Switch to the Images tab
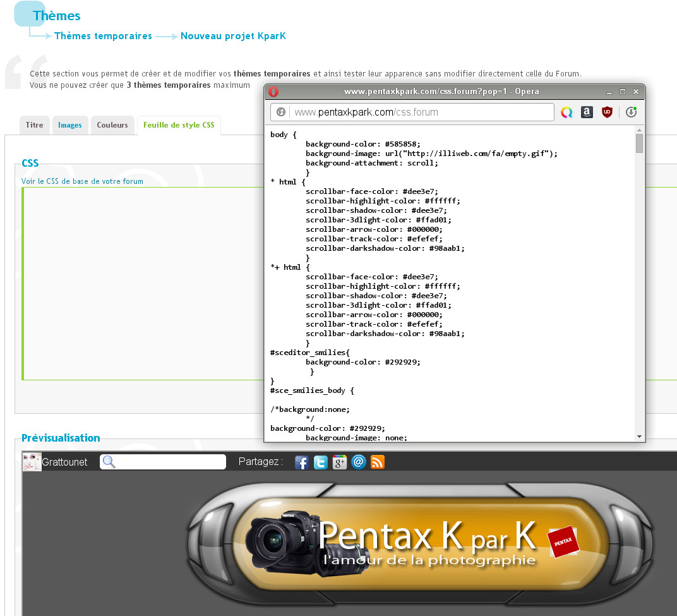Viewport: 677px width, 616px height. tap(70, 125)
